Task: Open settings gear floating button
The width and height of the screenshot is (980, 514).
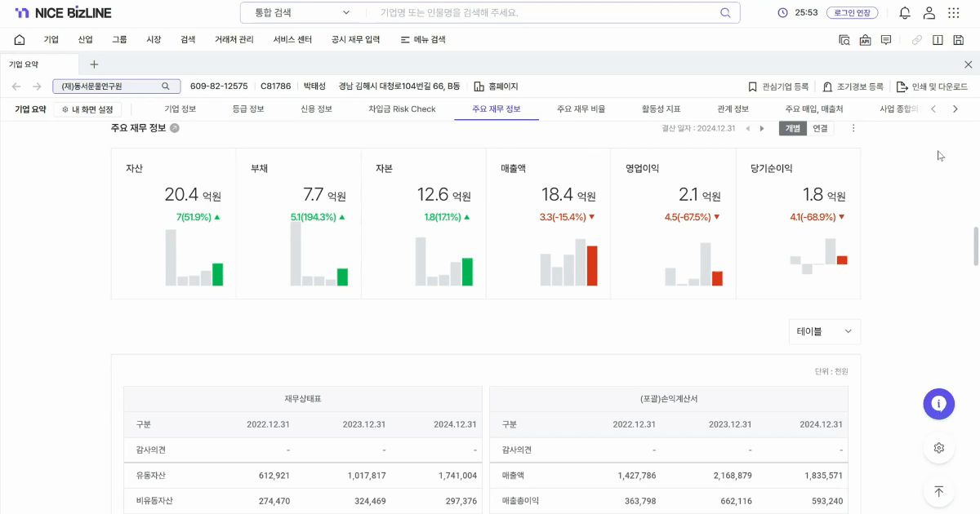Action: [938, 448]
